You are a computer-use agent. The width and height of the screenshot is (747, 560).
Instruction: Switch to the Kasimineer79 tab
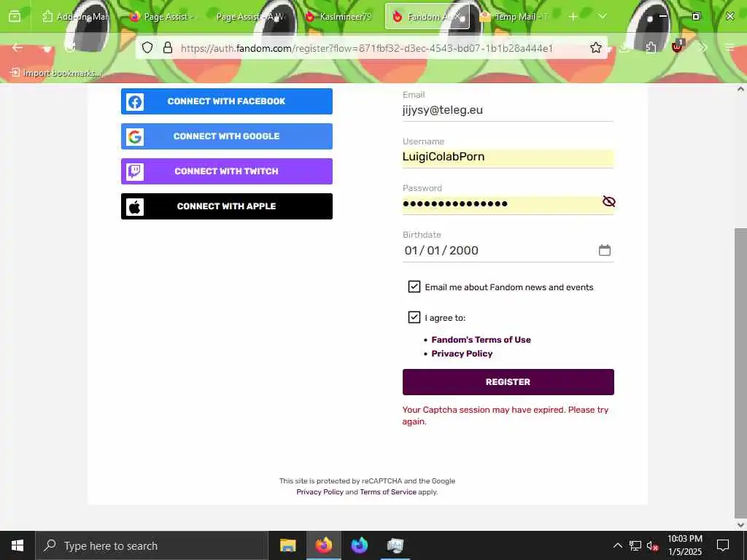[x=338, y=17]
